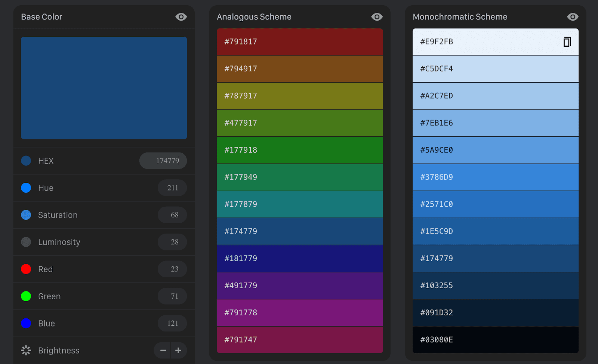
Task: Click inside the HEX value input field
Action: [x=163, y=161]
